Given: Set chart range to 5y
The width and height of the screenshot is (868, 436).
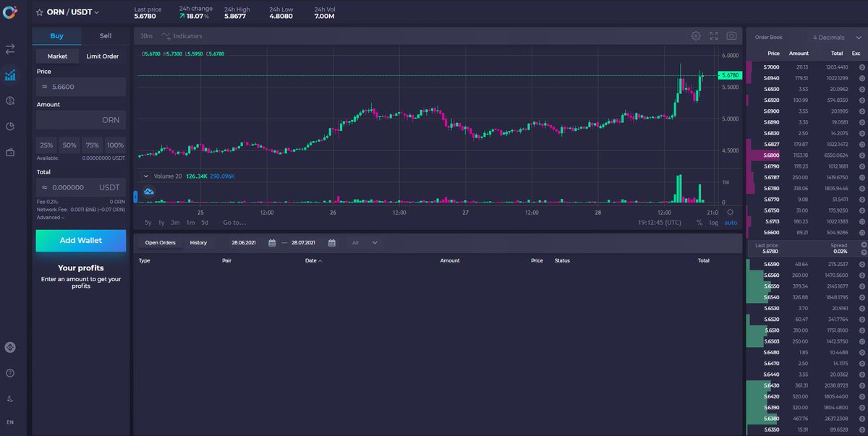Looking at the screenshot, I should pos(148,223).
